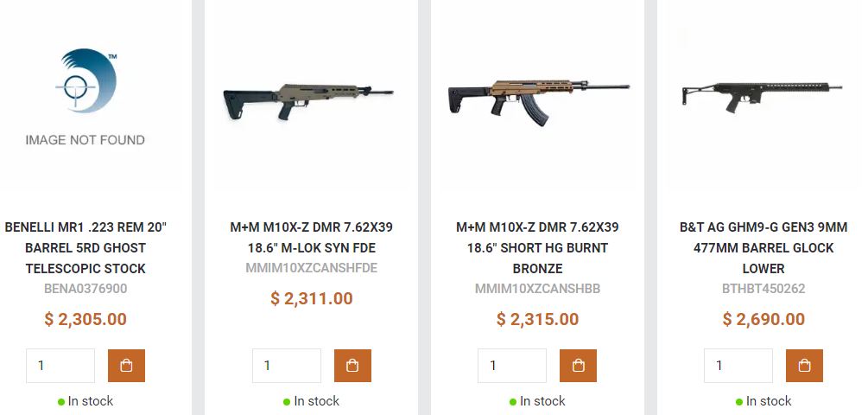Click the Image Not Found placeholder
This screenshot has width=868, height=415.
(86, 97)
